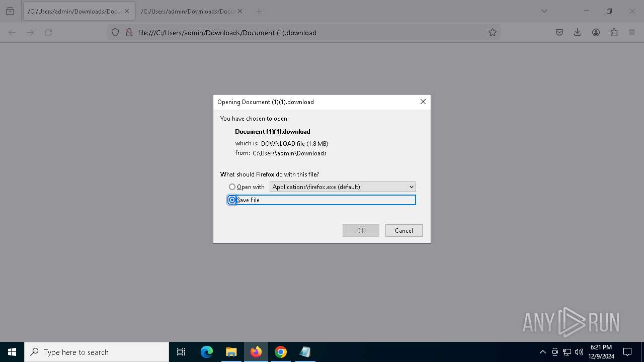Open the Extensions puzzle icon

coord(614,33)
